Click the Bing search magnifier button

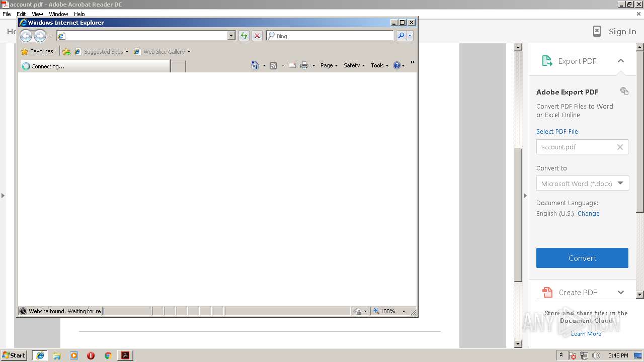[x=401, y=36]
